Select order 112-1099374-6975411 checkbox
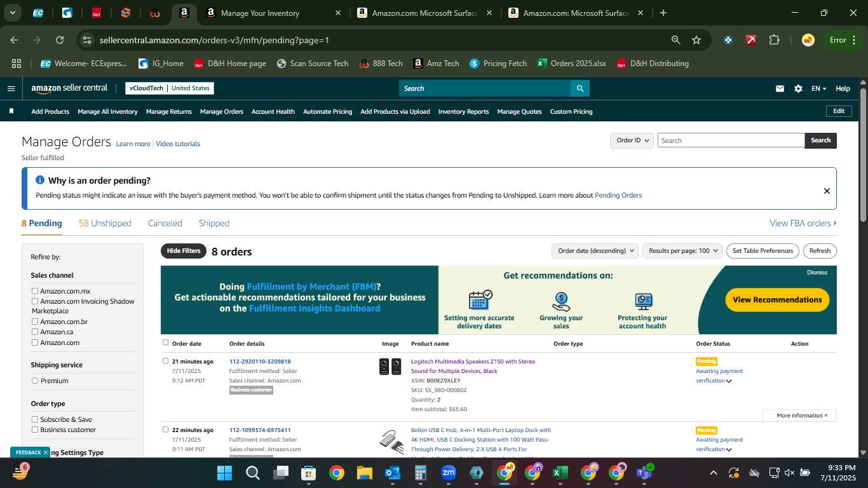868x488 pixels. 165,430
